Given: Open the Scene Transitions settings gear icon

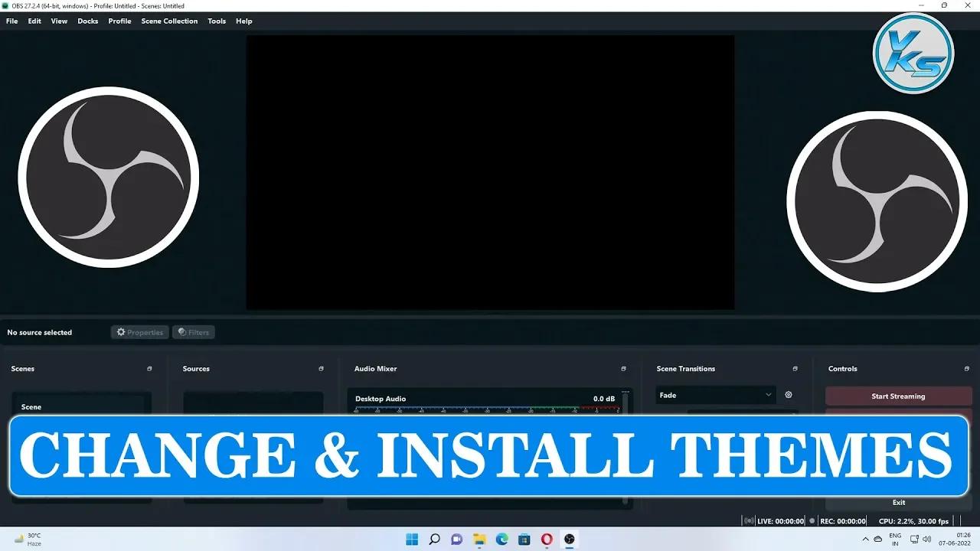Looking at the screenshot, I should click(789, 395).
